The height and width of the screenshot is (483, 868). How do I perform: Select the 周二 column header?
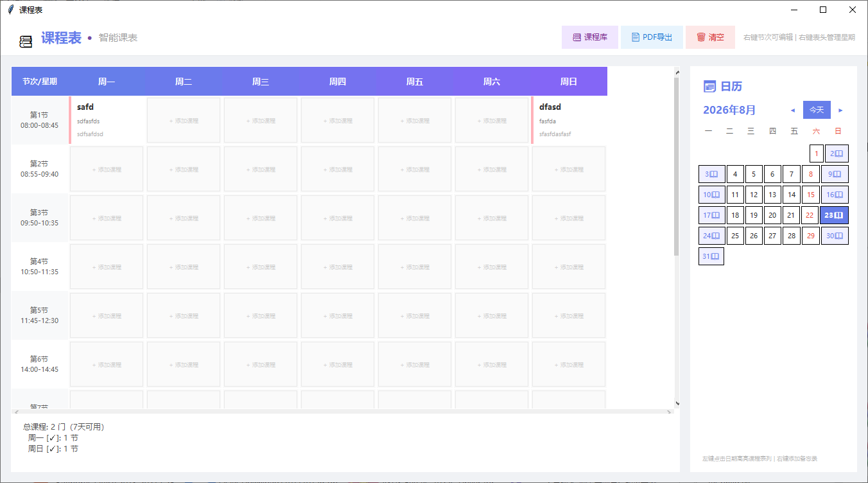coord(184,82)
